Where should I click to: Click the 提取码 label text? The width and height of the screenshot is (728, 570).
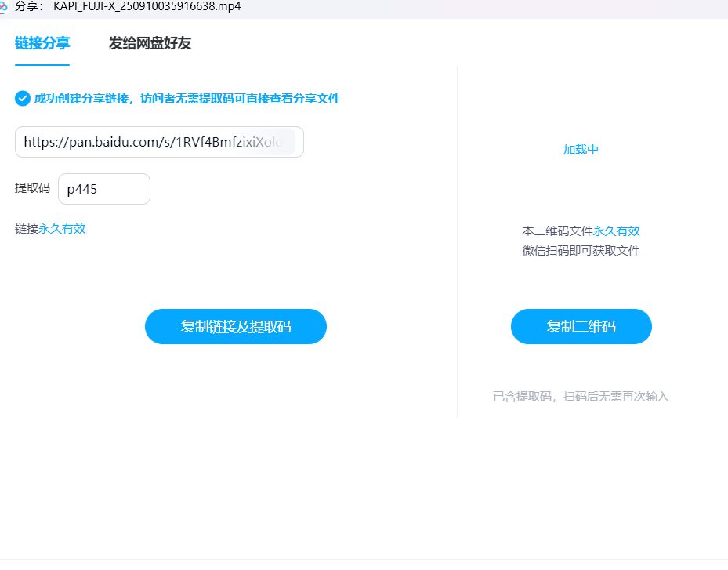click(32, 188)
